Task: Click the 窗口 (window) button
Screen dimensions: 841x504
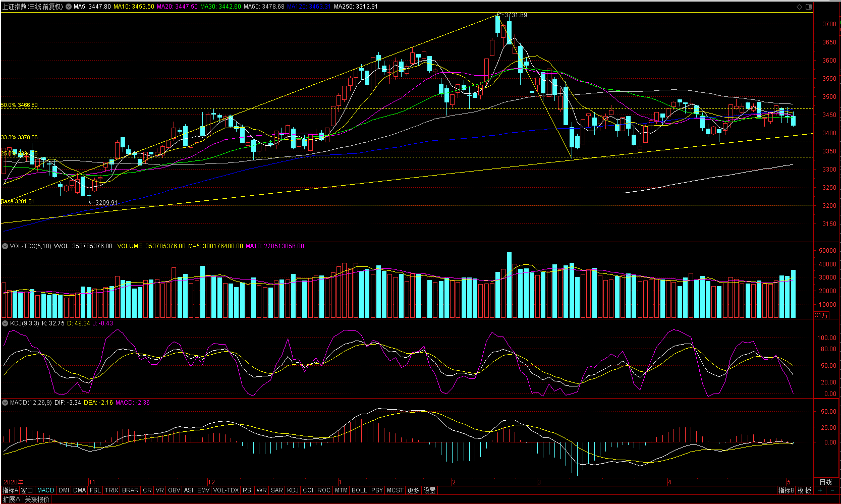Action: coord(27,490)
